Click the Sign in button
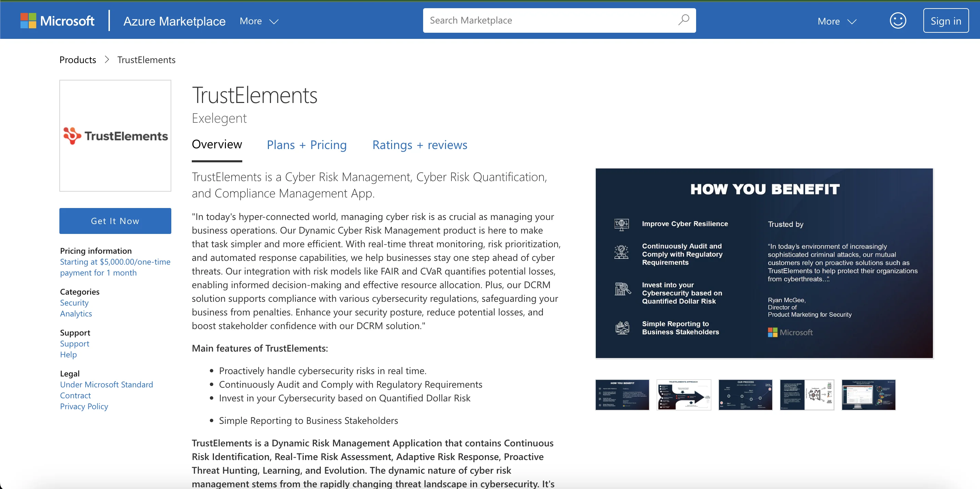Screen dimensions: 980x489 click(946, 21)
